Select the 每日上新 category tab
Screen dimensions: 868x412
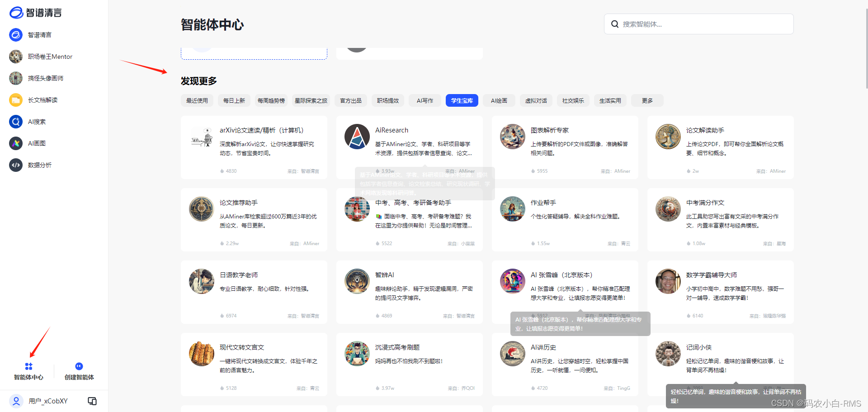click(x=234, y=100)
